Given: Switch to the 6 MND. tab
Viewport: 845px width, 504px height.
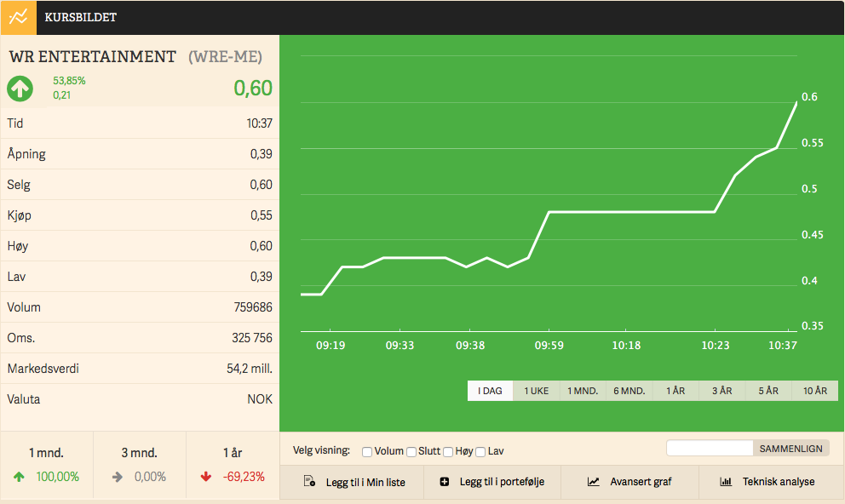Looking at the screenshot, I should (629, 391).
